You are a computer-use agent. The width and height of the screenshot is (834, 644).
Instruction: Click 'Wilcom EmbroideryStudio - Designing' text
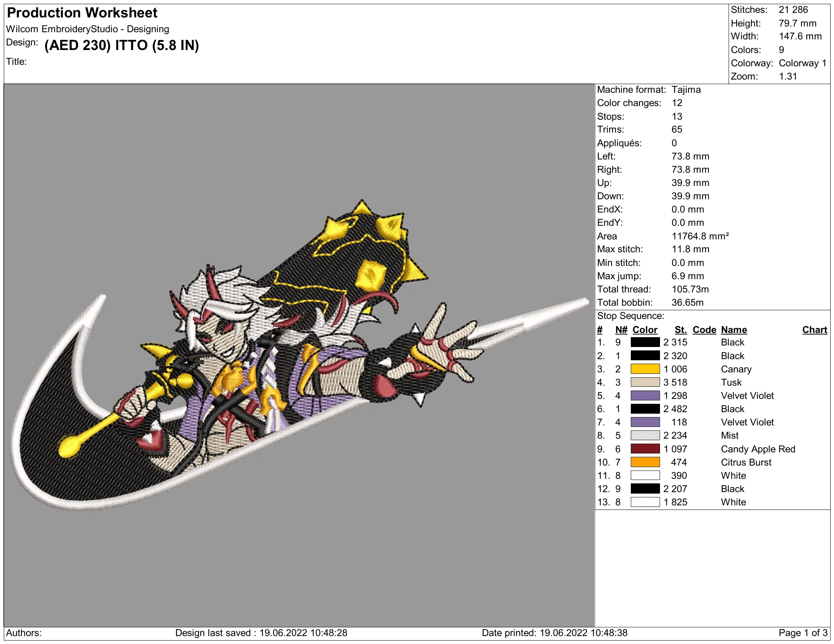tap(88, 29)
